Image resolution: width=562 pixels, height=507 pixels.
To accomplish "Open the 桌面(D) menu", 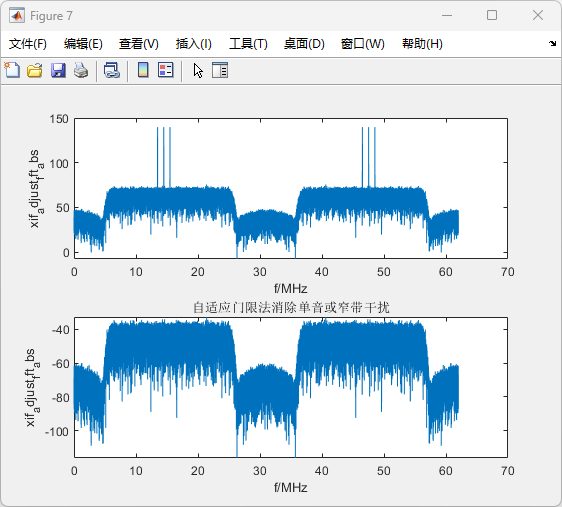I will 304,44.
